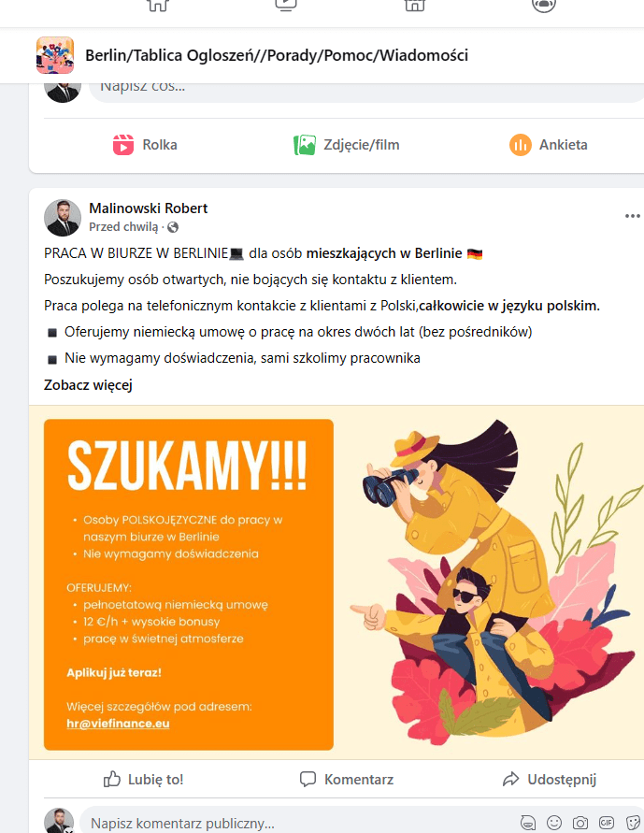Open the Berlin/Tablica Ogloszeń group title
Screen dimensions: 644x833
(x=277, y=55)
